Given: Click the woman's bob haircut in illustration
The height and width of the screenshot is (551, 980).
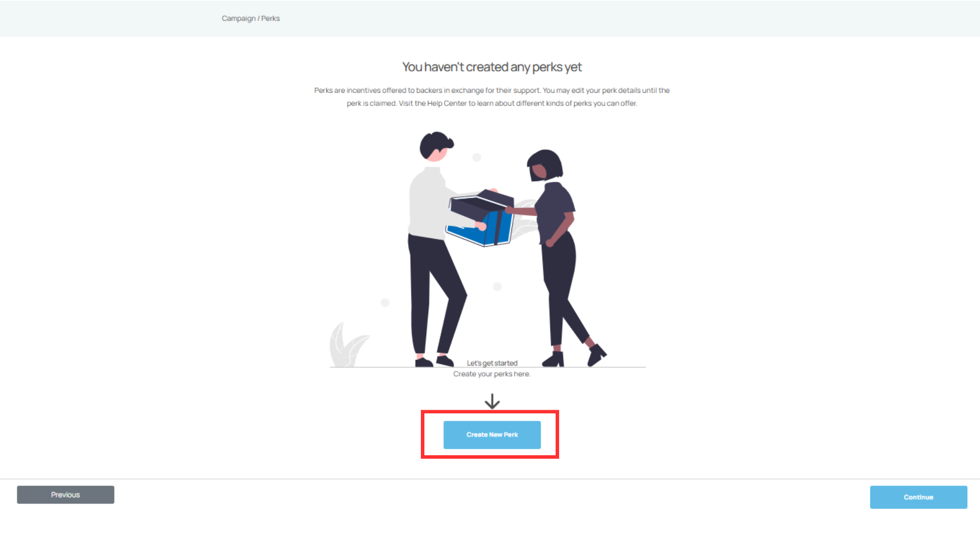Looking at the screenshot, I should (546, 164).
